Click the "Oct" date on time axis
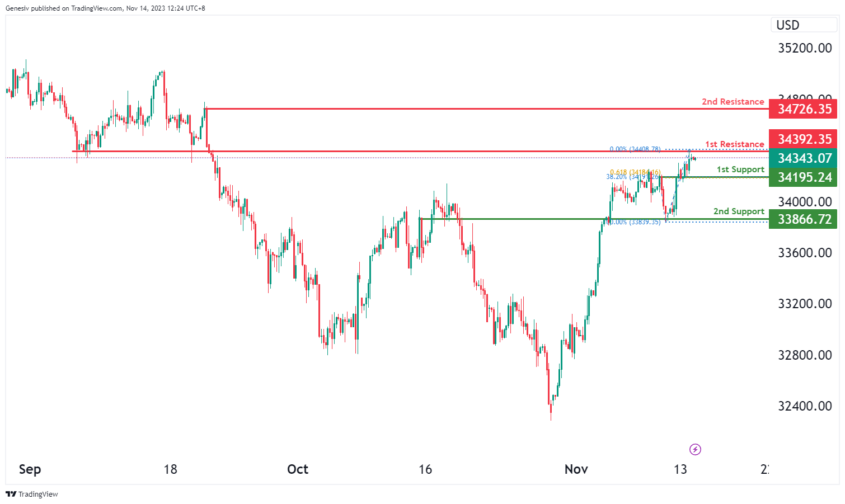 point(298,469)
